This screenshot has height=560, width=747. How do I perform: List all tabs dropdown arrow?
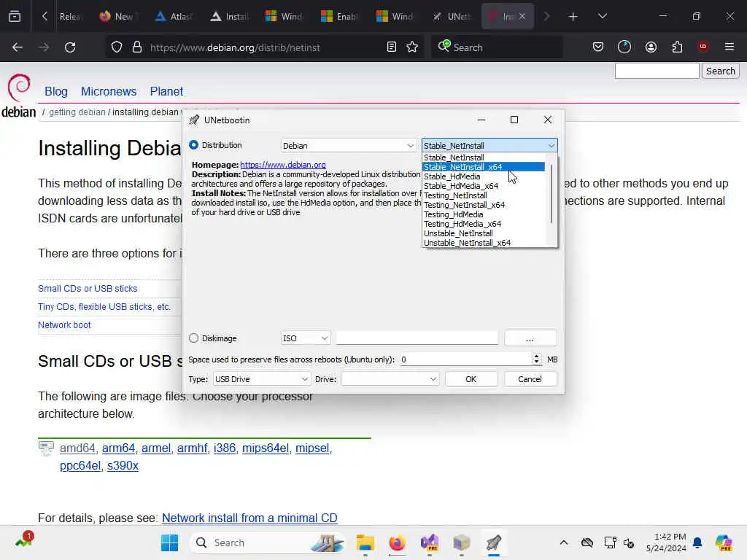click(602, 17)
